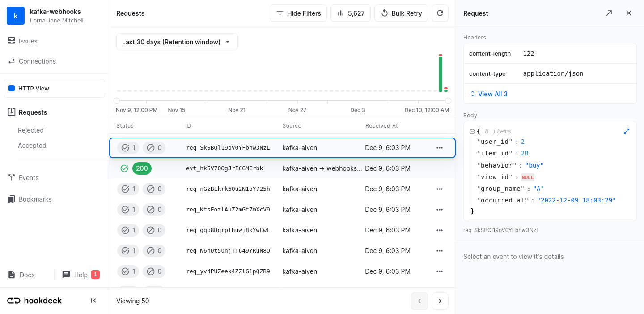
Task: Switch to the Accepted requests view
Action: [x=32, y=145]
